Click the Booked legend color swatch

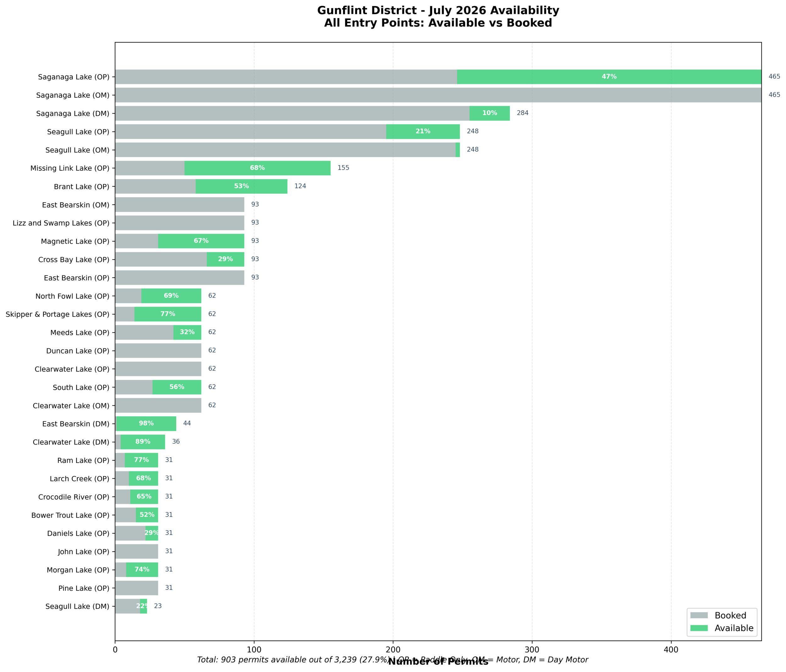click(x=699, y=615)
